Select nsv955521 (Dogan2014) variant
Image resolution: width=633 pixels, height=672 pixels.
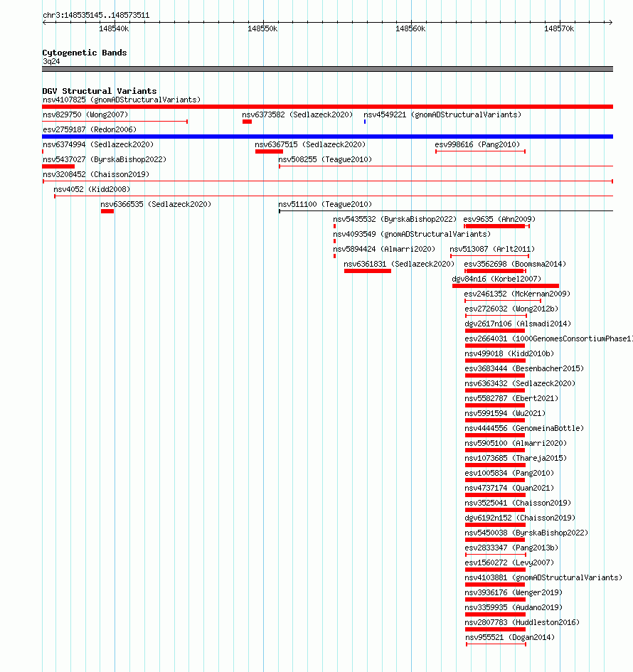pyautogui.click(x=510, y=638)
